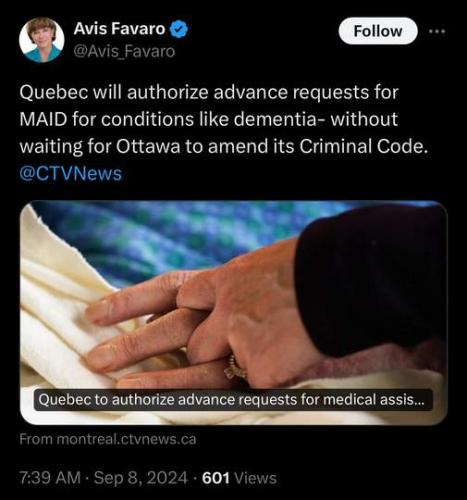Select the tweet body text about MAID
The image size is (467, 500).
pos(223,119)
